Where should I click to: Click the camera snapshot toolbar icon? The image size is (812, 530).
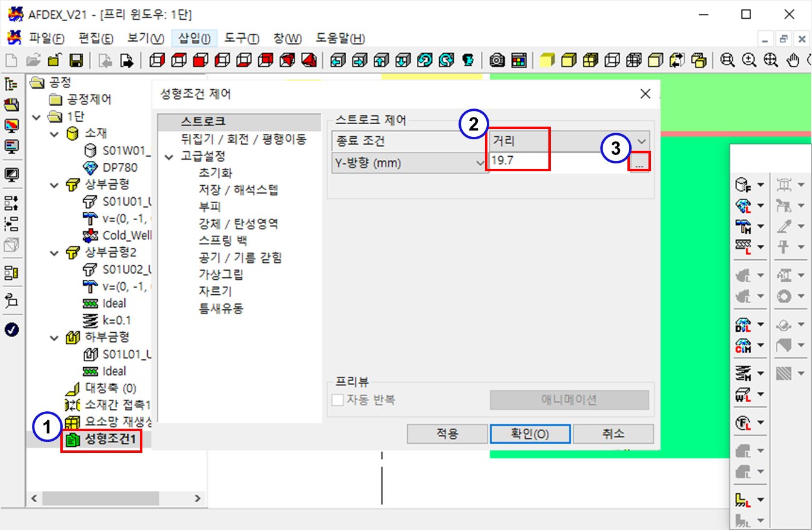click(497, 60)
